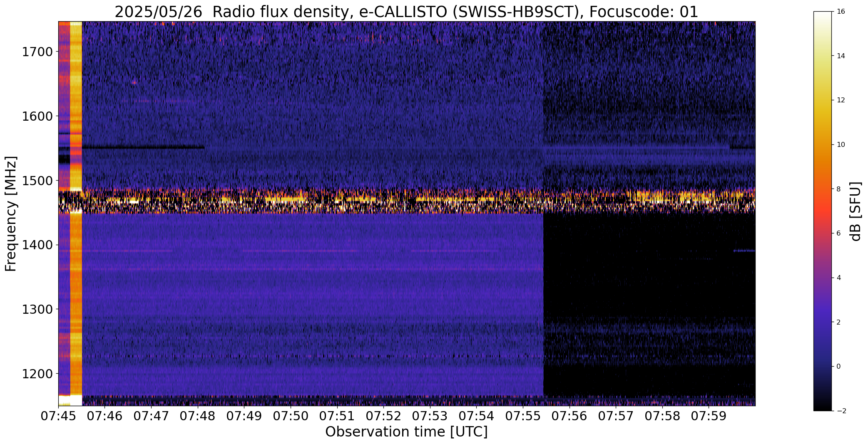Click the colorbar tick value 0
Viewport: 868px width, 444px height.
pos(838,367)
